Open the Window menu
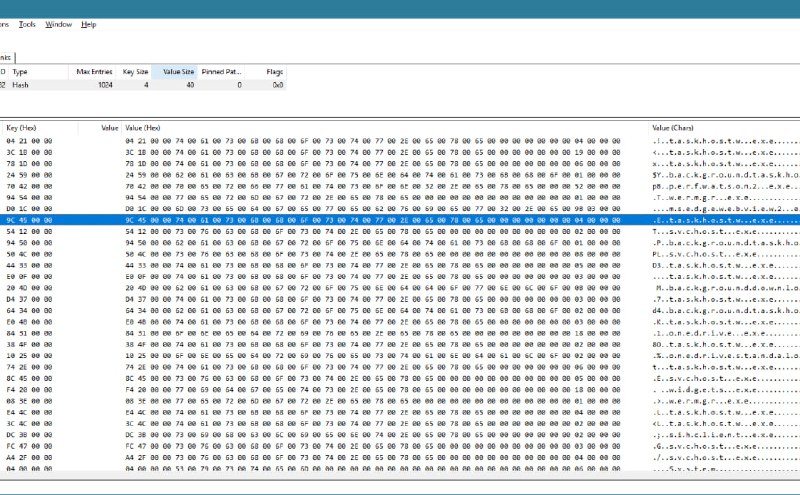 click(x=59, y=24)
